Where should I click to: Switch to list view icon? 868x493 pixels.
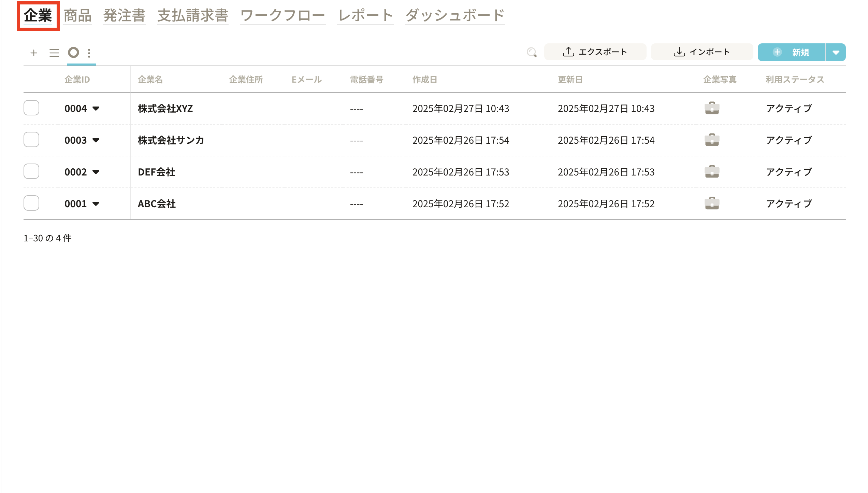[x=54, y=53]
